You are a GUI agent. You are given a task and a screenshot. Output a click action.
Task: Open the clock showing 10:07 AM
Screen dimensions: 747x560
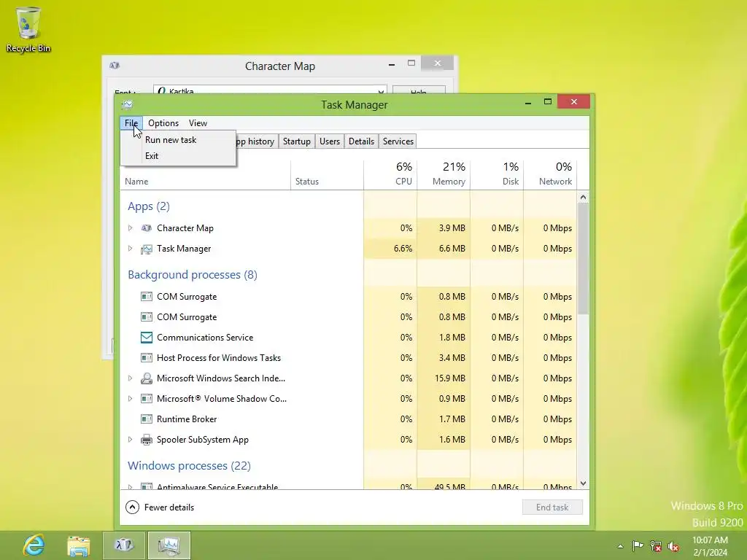pos(710,546)
